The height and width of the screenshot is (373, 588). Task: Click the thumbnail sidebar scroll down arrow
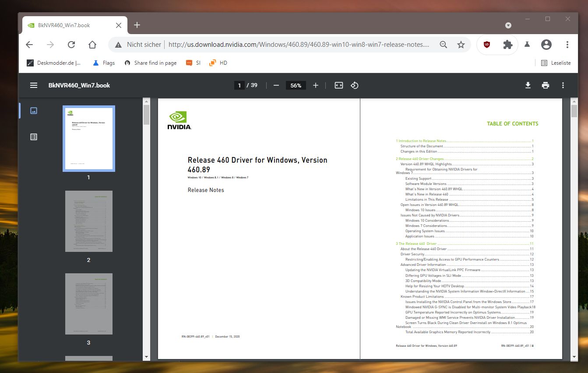coord(146,357)
